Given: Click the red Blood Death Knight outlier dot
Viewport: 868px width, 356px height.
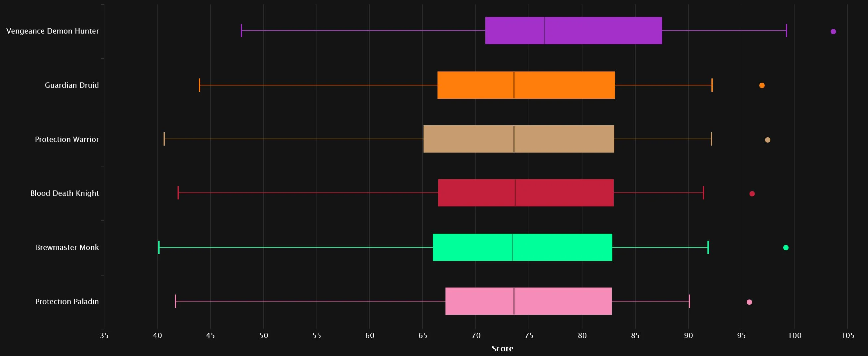Looking at the screenshot, I should [x=752, y=194].
